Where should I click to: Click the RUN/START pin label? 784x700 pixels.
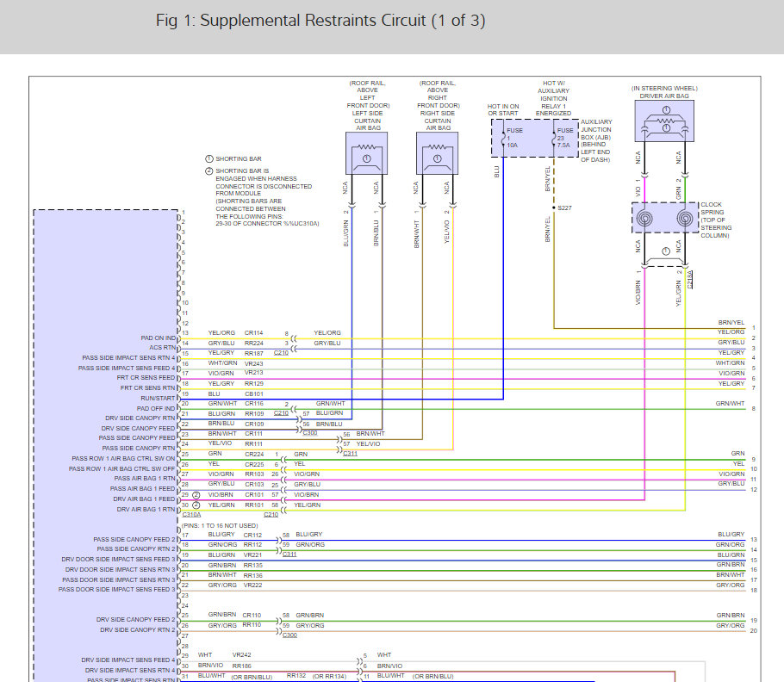click(x=158, y=399)
